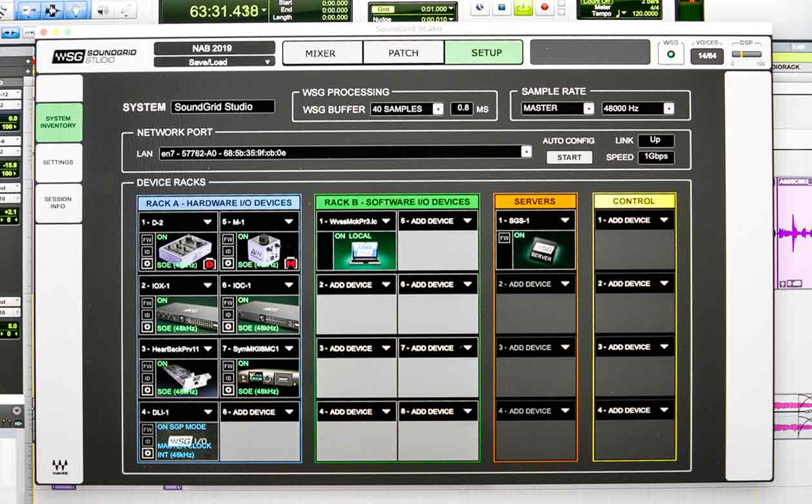Click the FW icon for IOX-1
Image resolution: width=812 pixels, height=504 pixels.
(146, 302)
